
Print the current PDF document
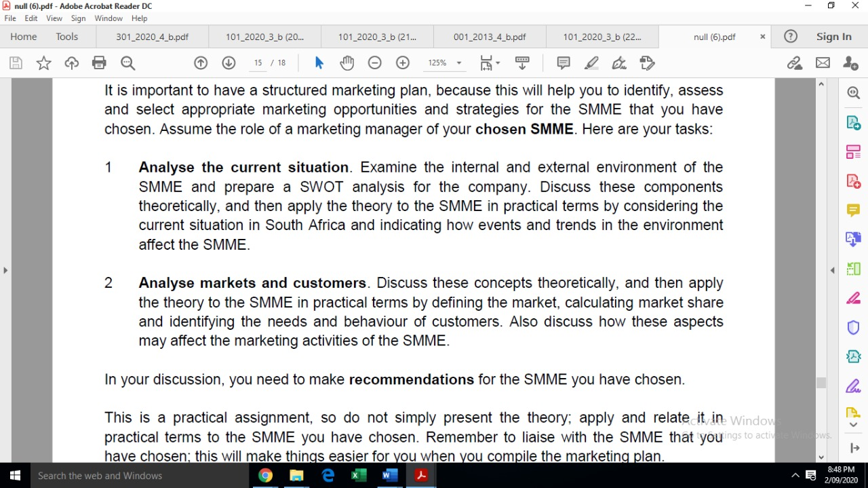[99, 62]
